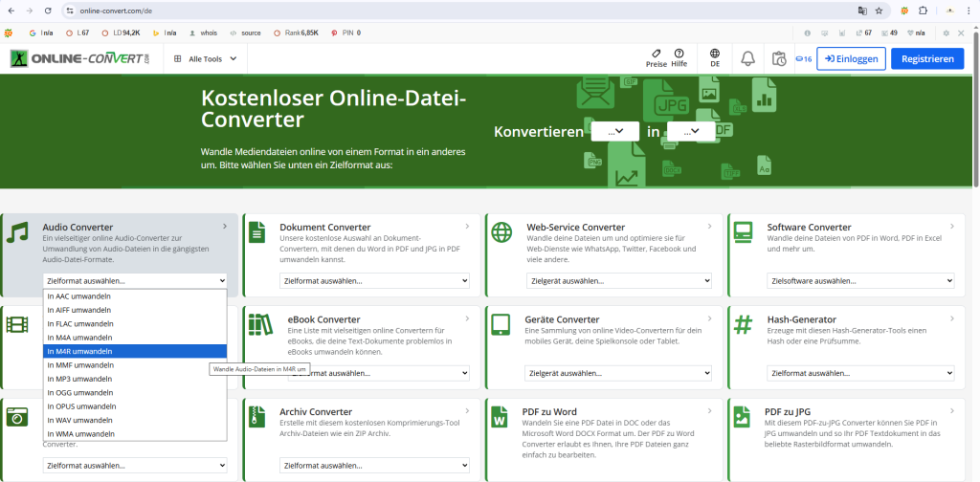Open the notifications bell
Image resolution: width=980 pixels, height=482 pixels.
(747, 58)
